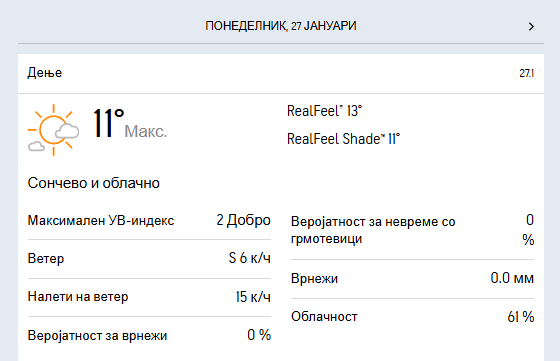
Task: Click the Облачност row label
Action: [324, 317]
